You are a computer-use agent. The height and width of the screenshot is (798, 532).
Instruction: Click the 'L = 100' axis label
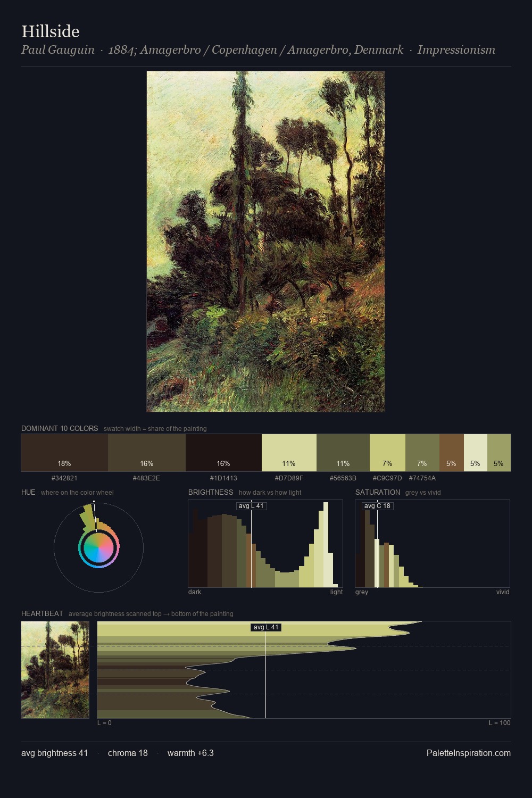pos(500,723)
